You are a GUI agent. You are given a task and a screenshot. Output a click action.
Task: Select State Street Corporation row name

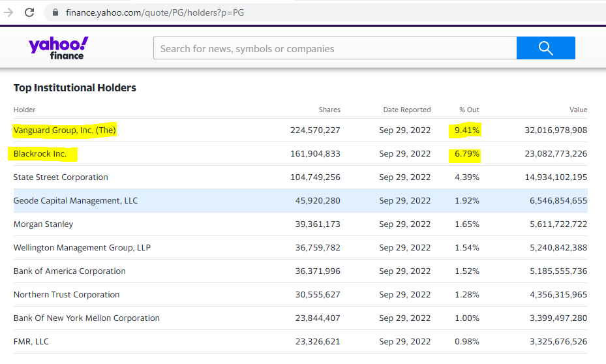tap(61, 177)
